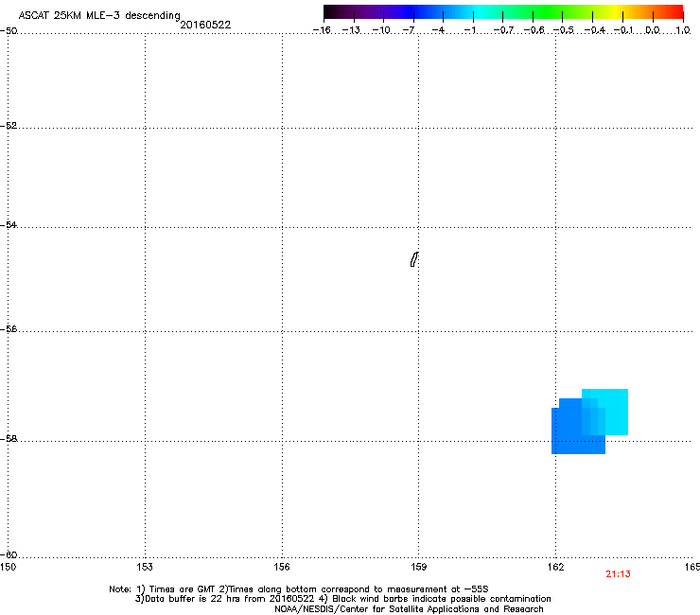The width and height of the screenshot is (700, 615).
Task: Click the red swath time 21:13
Action: pos(618,574)
